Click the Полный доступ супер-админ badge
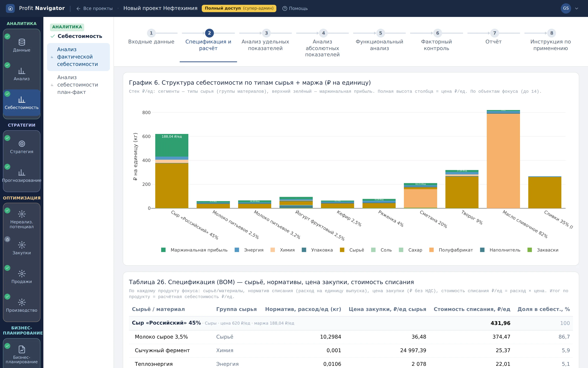Viewport: 588px width, 368px height. click(239, 8)
